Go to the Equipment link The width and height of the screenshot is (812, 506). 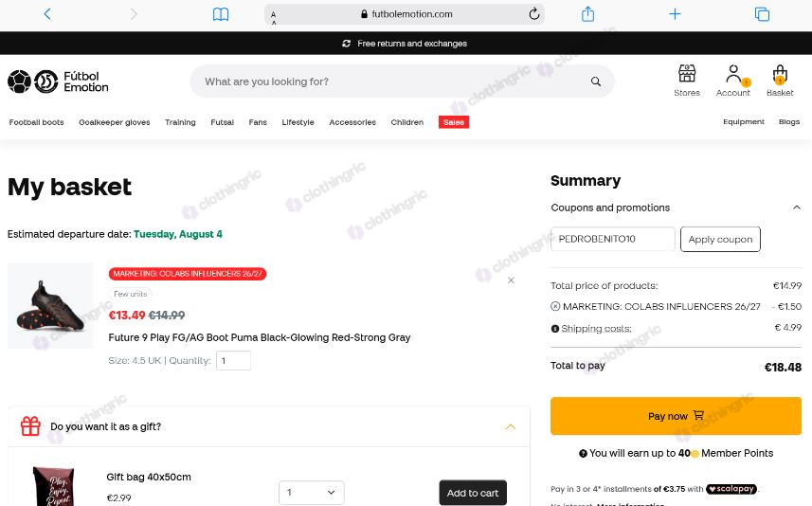(x=744, y=121)
